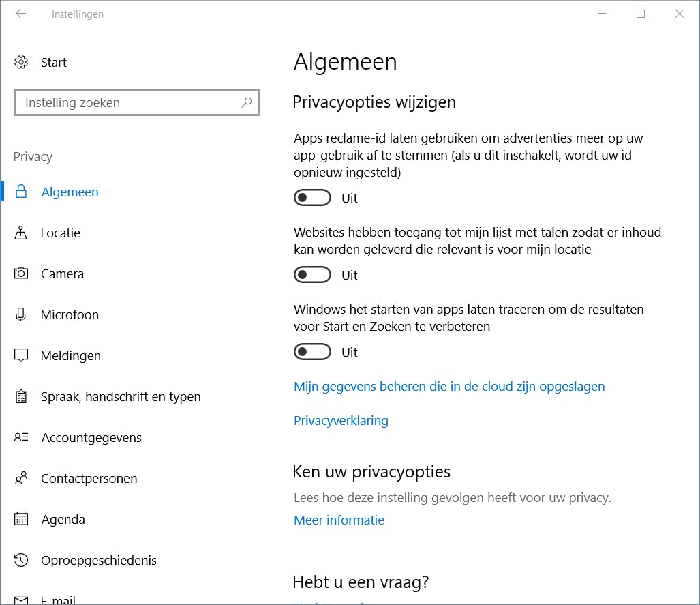
Task: Toggle website access to language list
Action: (x=312, y=276)
